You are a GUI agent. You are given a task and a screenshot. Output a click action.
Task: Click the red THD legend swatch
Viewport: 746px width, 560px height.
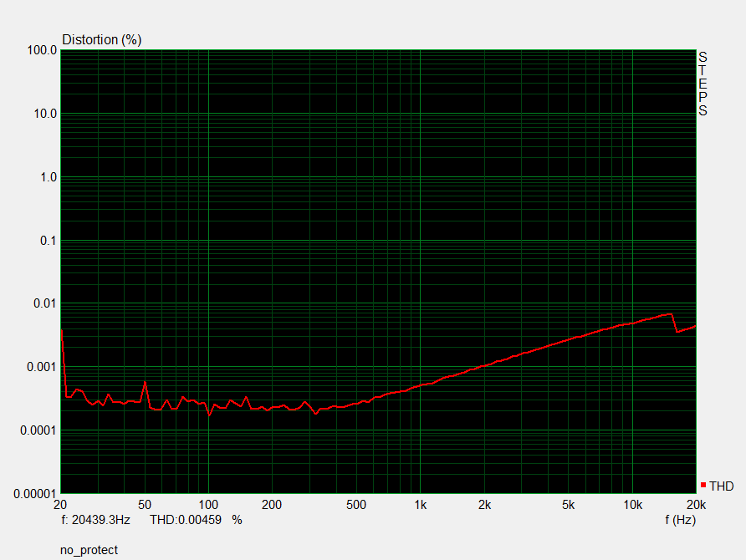pyautogui.click(x=703, y=485)
